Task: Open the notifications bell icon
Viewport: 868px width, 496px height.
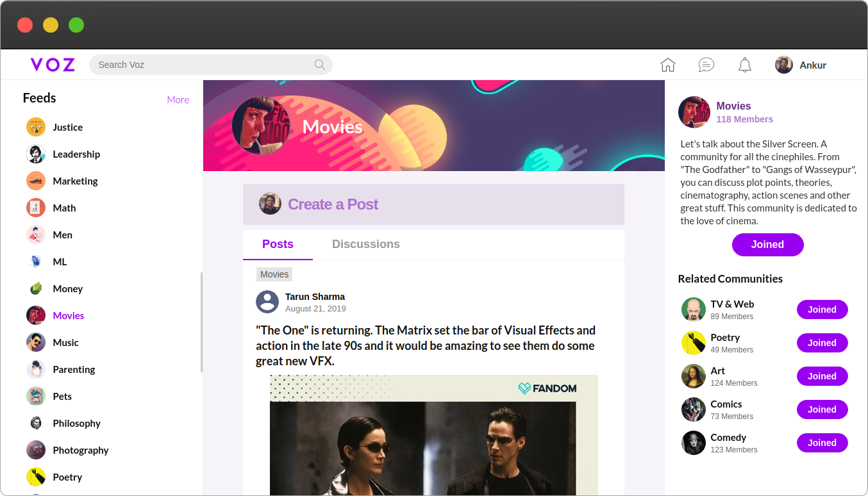Action: coord(744,65)
